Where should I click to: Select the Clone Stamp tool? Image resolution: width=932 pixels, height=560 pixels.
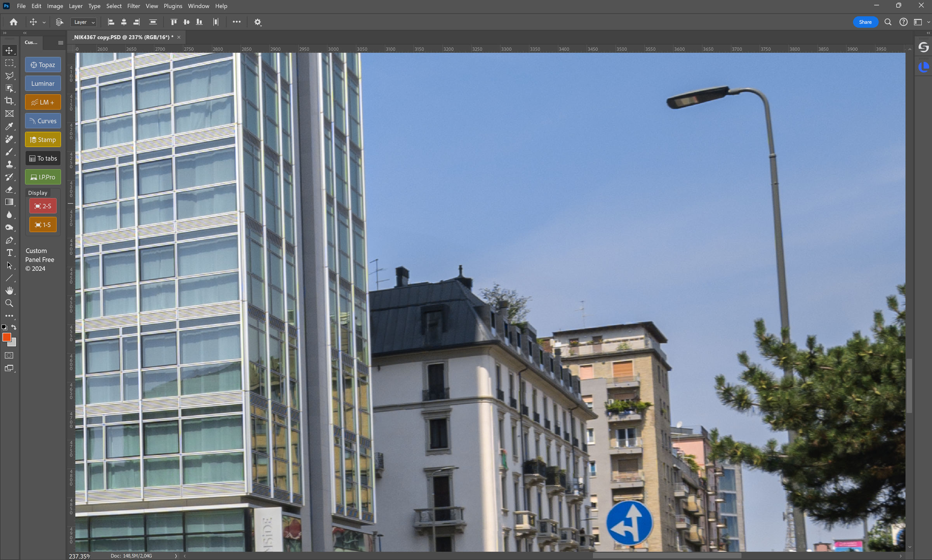[10, 164]
